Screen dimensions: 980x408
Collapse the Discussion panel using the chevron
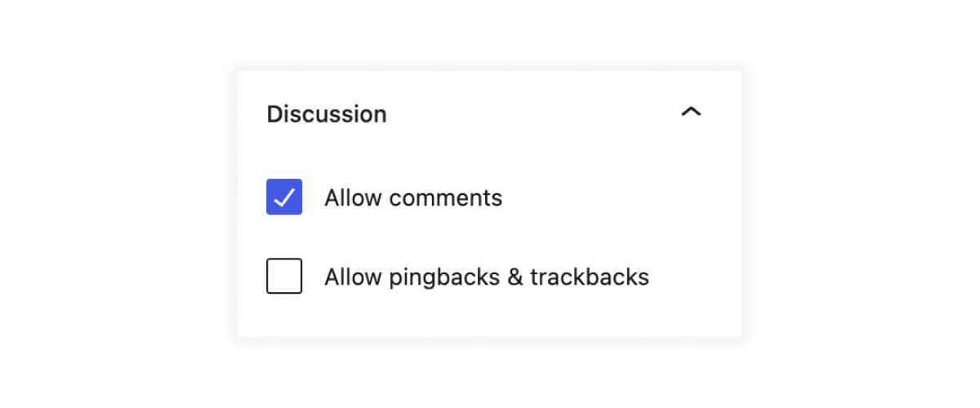(691, 112)
